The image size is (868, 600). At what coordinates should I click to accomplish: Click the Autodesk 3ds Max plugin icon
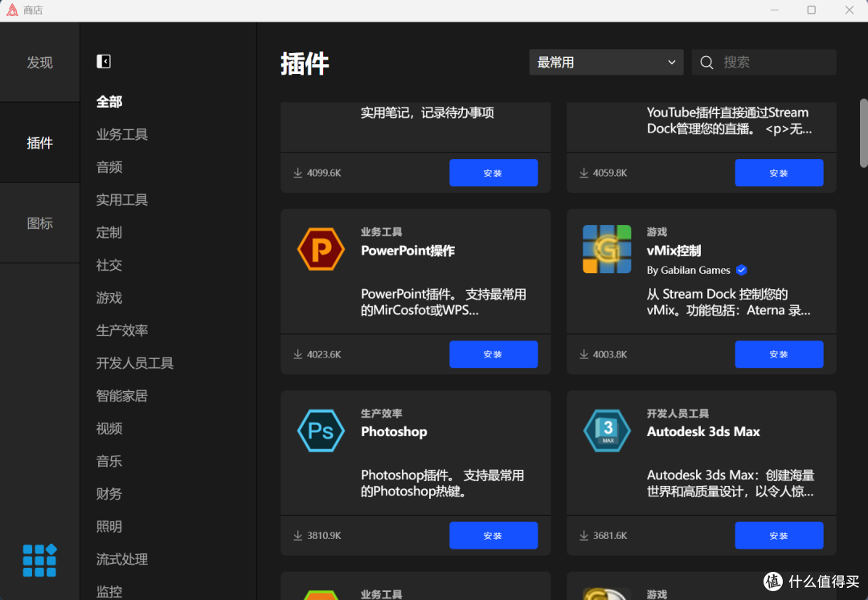(607, 431)
